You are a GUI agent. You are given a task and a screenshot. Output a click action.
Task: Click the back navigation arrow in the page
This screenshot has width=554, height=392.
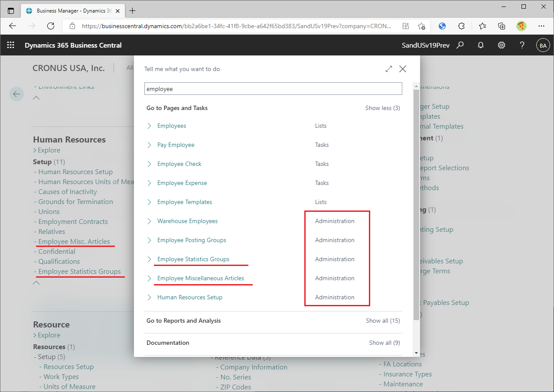click(x=16, y=94)
